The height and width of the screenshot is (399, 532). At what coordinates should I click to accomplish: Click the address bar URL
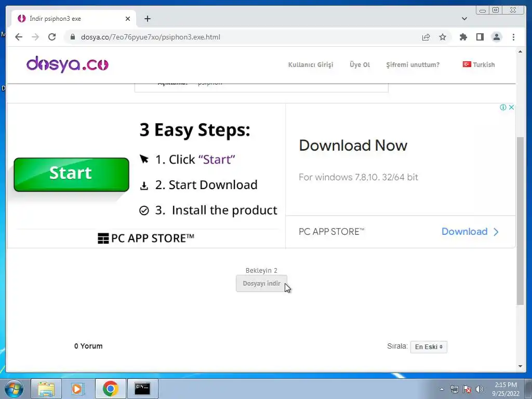[x=151, y=37]
